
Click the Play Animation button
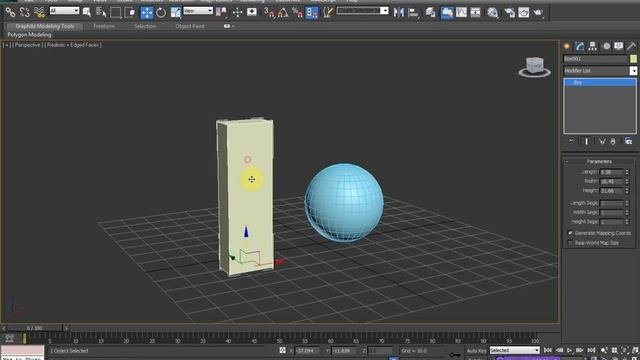569,350
